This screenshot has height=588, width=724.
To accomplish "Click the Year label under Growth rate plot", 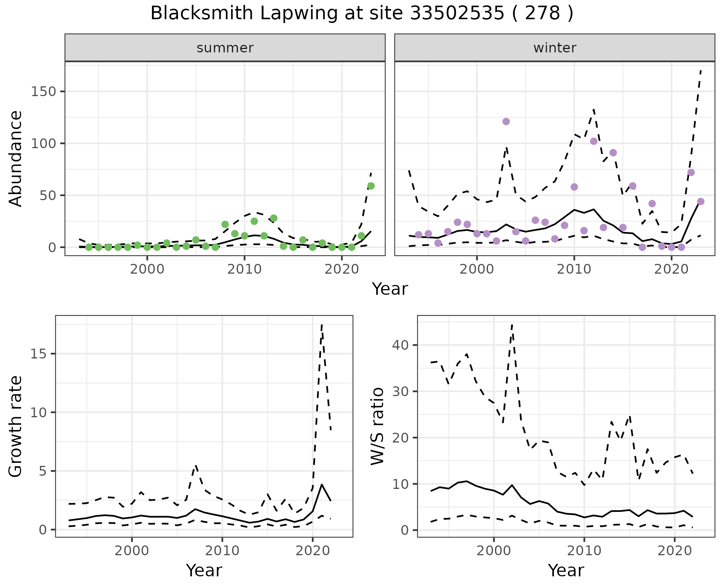I will [x=204, y=570].
